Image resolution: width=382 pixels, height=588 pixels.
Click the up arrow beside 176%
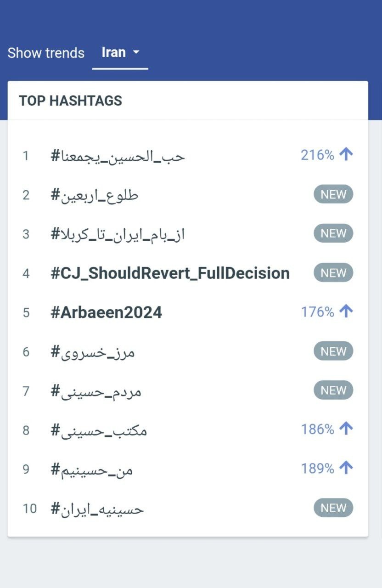pyautogui.click(x=346, y=311)
